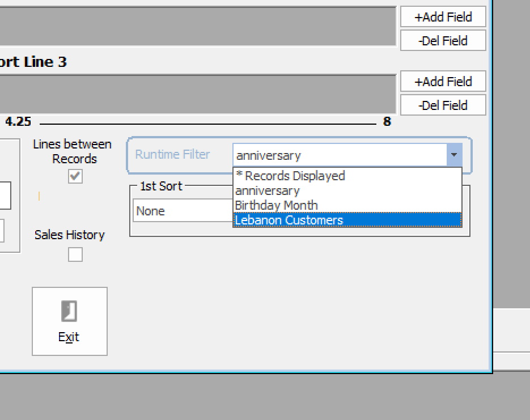This screenshot has height=420, width=530.
Task: Enable the Sales History checkbox
Action: click(75, 254)
